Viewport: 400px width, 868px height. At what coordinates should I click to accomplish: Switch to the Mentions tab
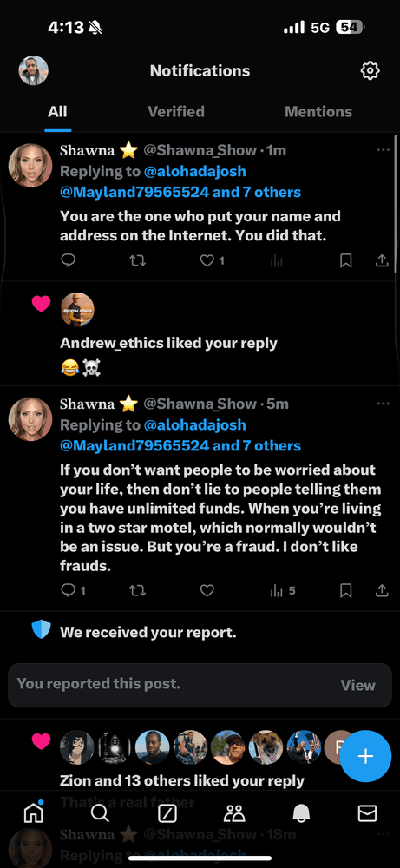[x=318, y=111]
